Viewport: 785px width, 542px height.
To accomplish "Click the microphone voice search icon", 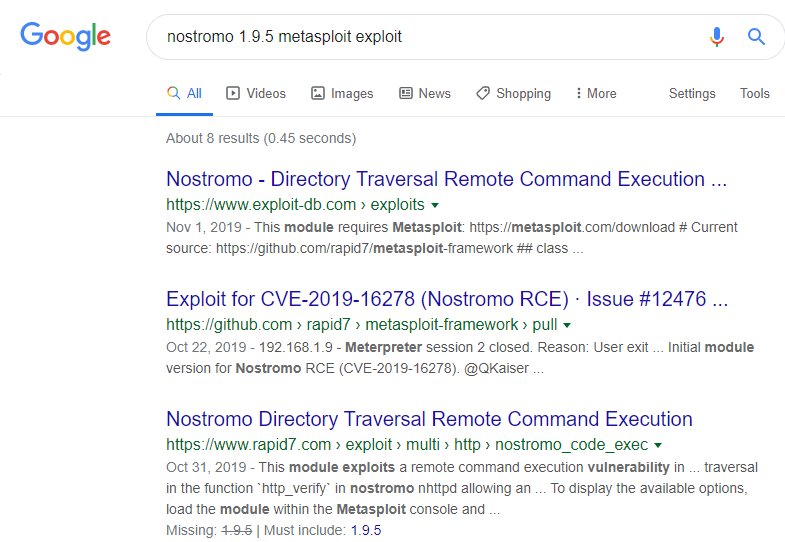I will click(x=716, y=37).
